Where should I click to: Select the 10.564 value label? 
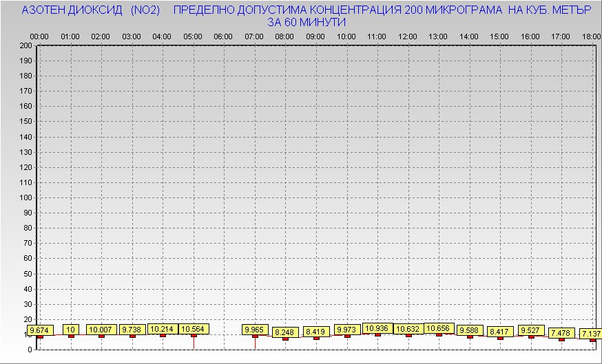click(x=194, y=330)
